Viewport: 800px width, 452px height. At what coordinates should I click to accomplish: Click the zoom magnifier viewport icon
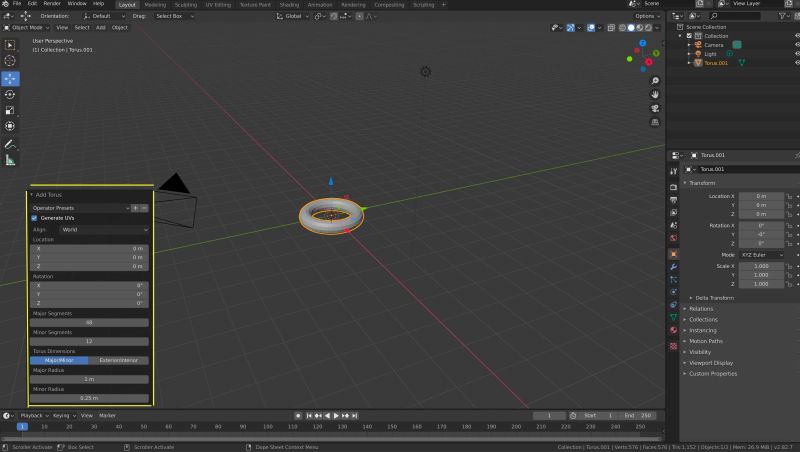(655, 81)
